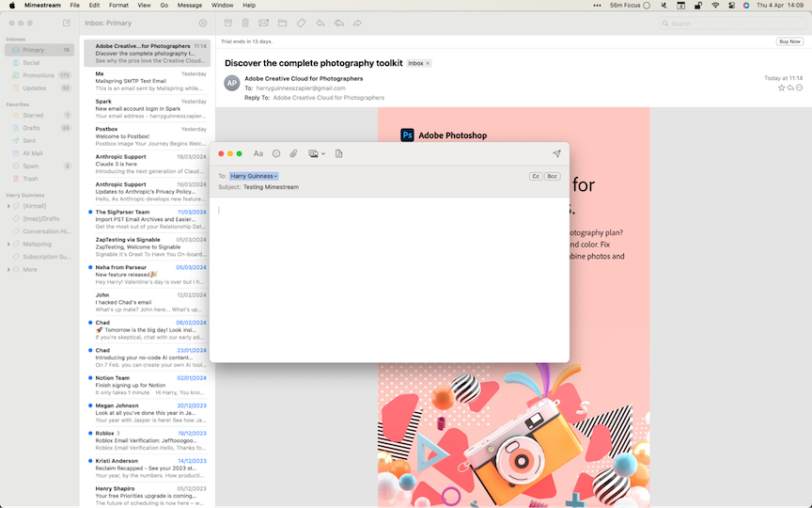
Task: Insert a photo in the compose window
Action: (313, 153)
